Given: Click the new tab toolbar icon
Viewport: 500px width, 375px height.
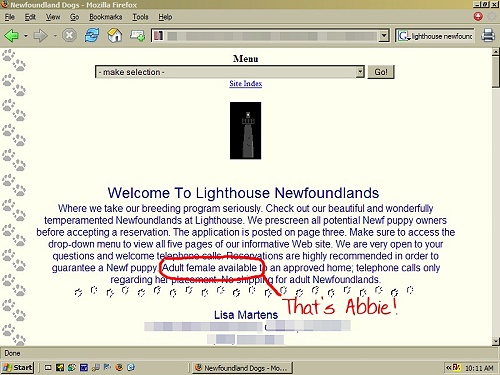Looking at the screenshot, I should (137, 35).
